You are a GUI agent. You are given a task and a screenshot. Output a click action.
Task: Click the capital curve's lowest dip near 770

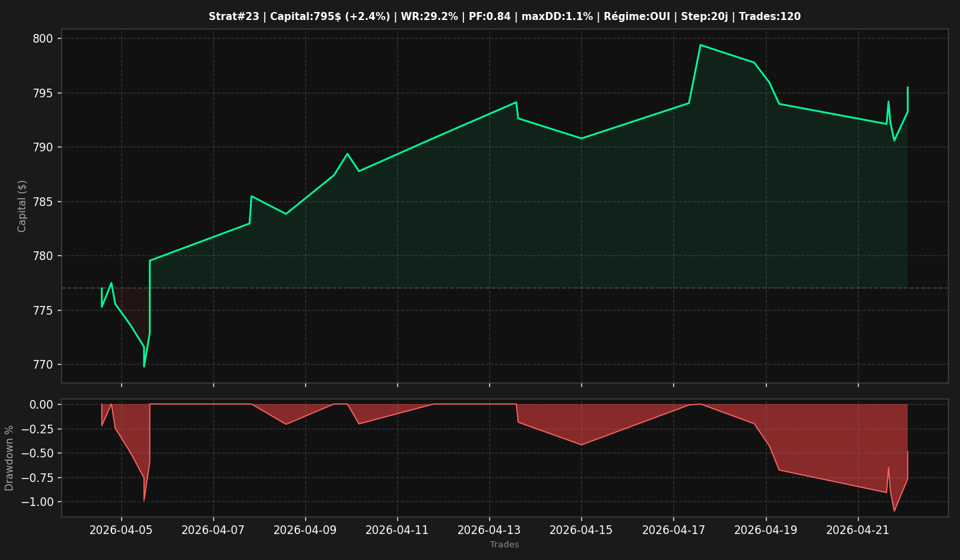(x=144, y=366)
